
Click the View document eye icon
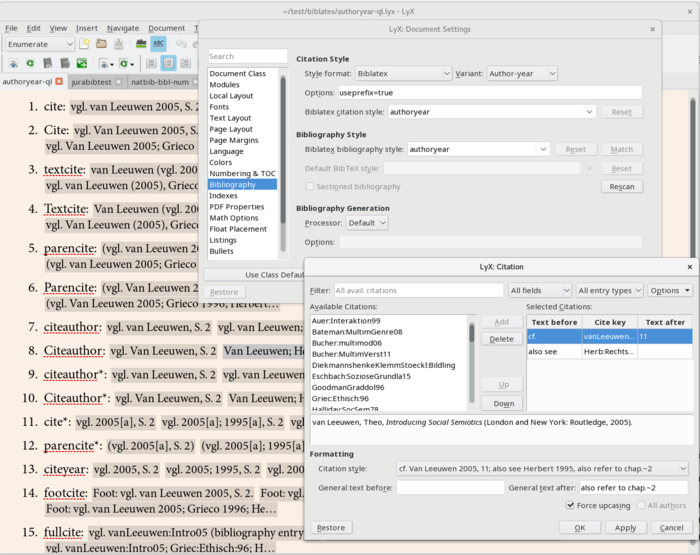[14, 64]
